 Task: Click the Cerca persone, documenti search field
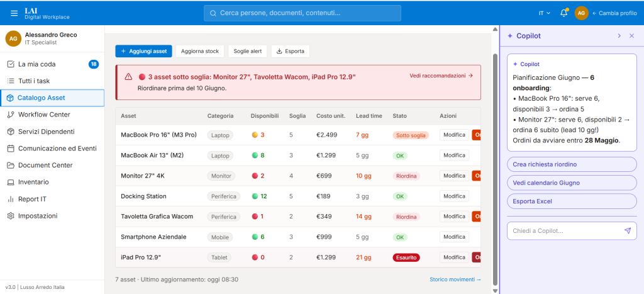303,13
